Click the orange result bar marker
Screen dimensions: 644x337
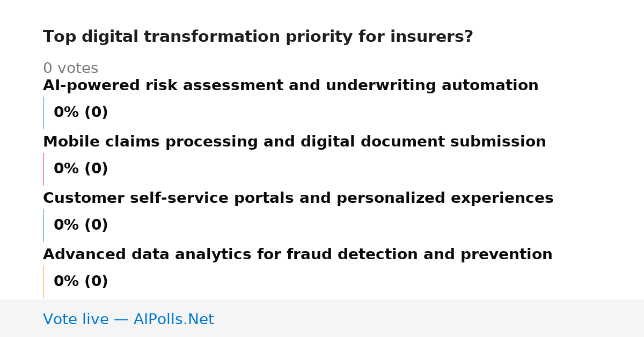(x=43, y=282)
